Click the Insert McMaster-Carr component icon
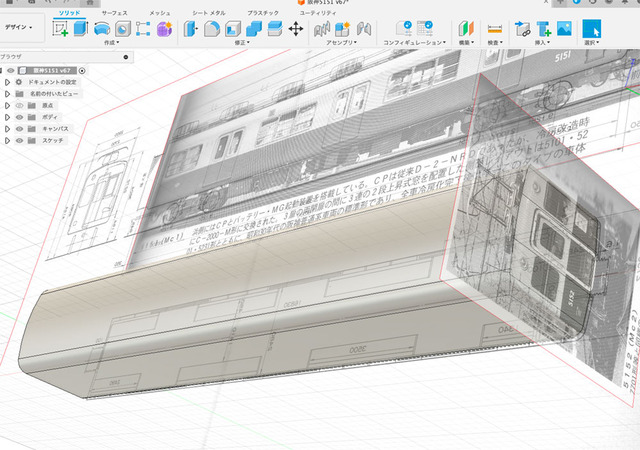The width and height of the screenshot is (640, 450). coord(544,29)
